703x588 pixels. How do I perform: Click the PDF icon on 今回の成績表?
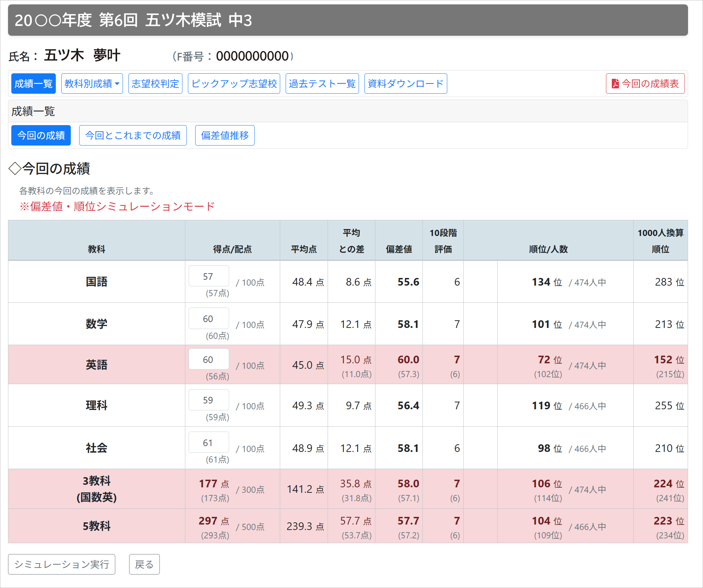point(615,84)
